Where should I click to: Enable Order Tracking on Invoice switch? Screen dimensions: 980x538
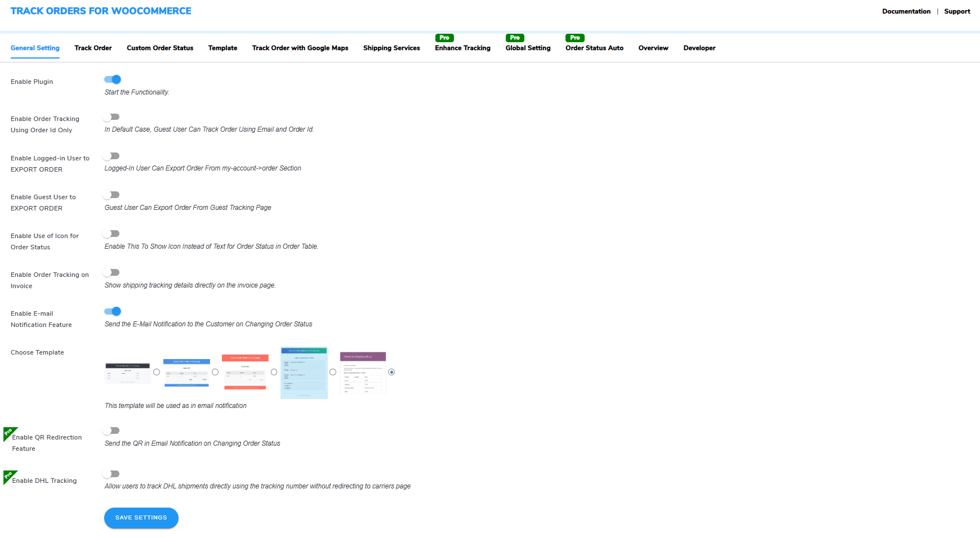pyautogui.click(x=112, y=272)
